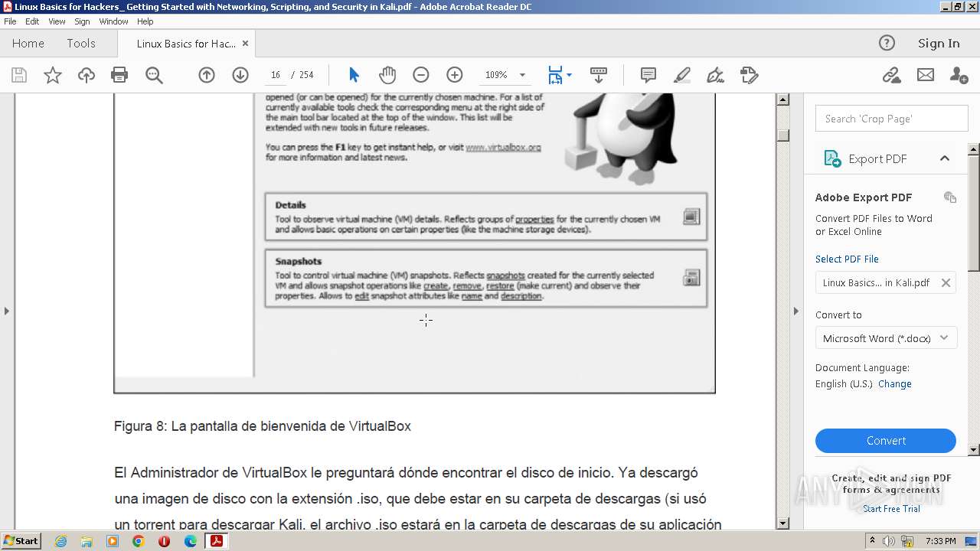This screenshot has height=551, width=980.
Task: Go to previous page arrow
Action: pyautogui.click(x=207, y=75)
